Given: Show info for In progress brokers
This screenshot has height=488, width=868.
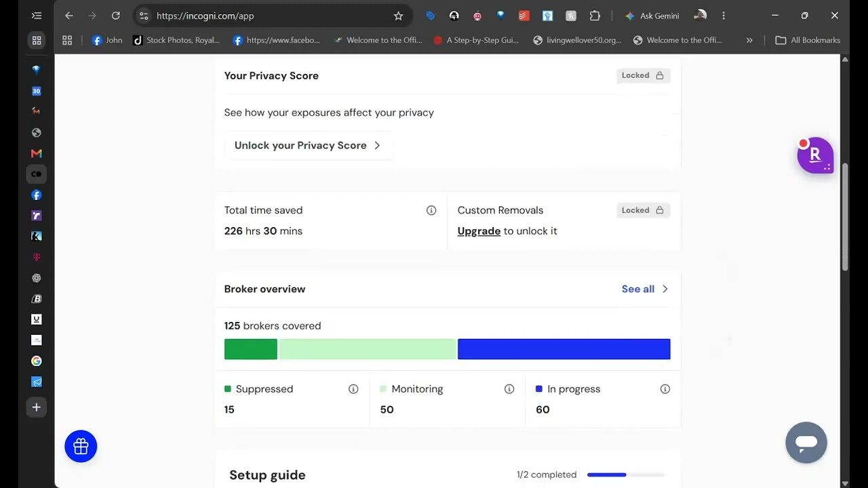Looking at the screenshot, I should (665, 389).
